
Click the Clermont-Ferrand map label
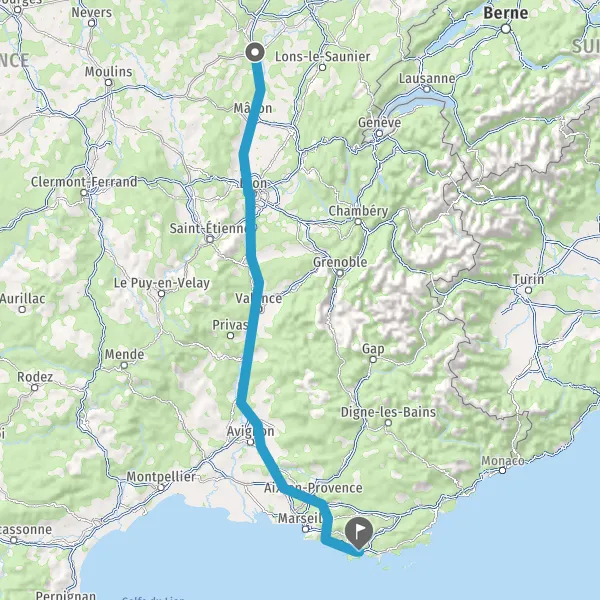[x=84, y=182]
